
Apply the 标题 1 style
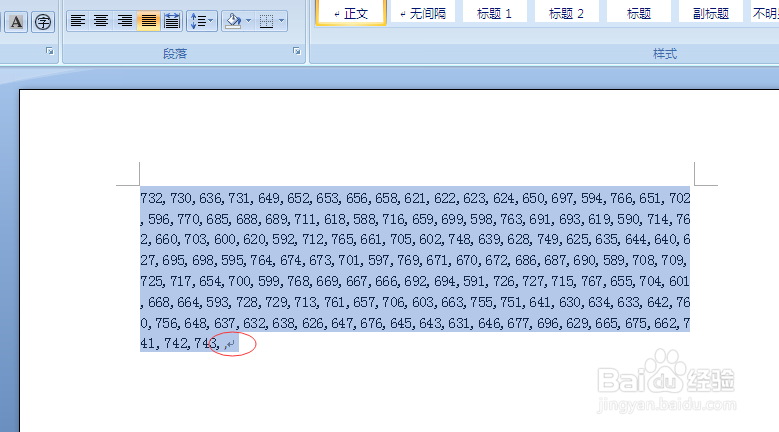(494, 12)
